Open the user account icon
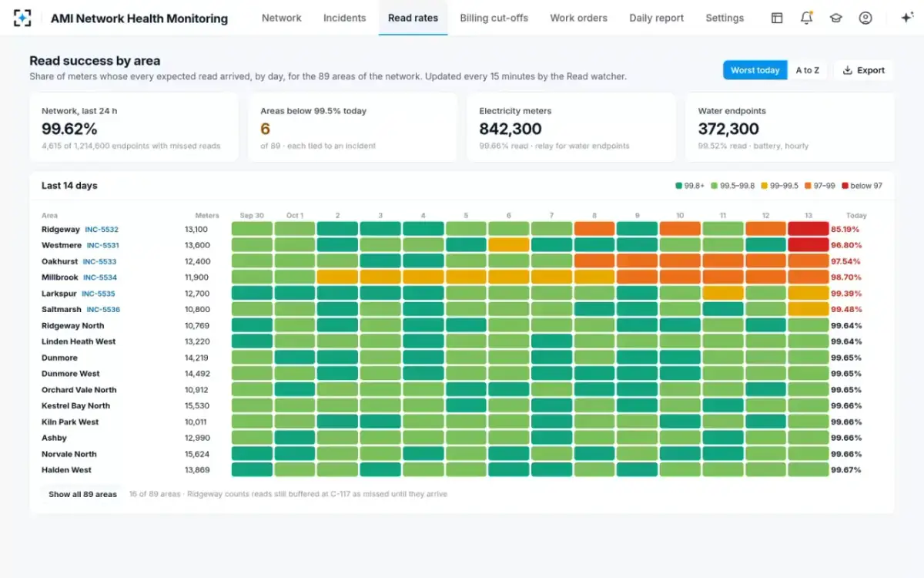Image resolution: width=924 pixels, height=578 pixels. pyautogui.click(x=865, y=18)
